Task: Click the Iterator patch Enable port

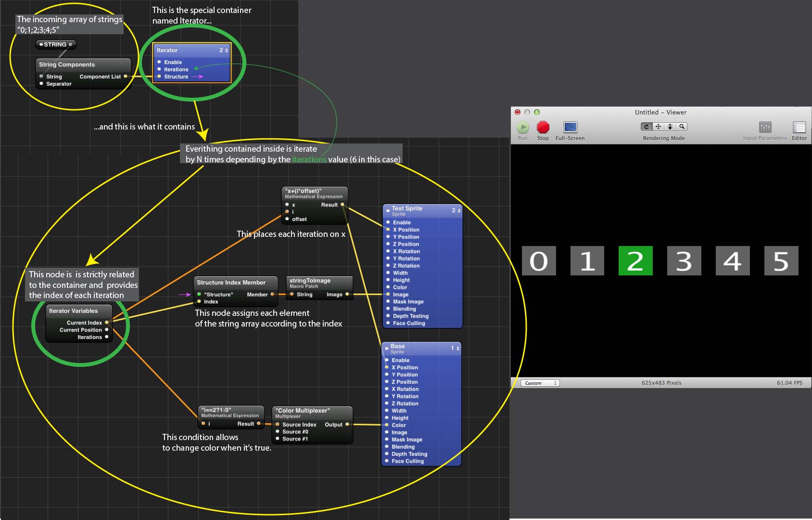Action: (x=160, y=62)
